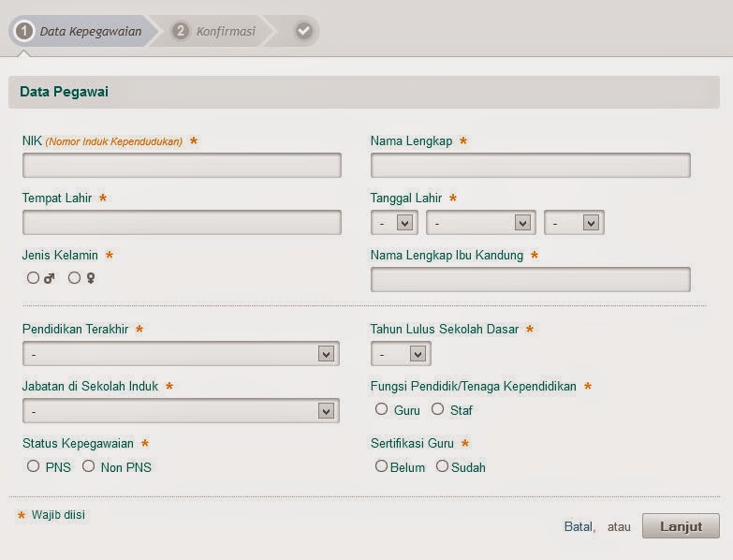Select the male gender radio button
The image size is (733, 560).
click(34, 278)
